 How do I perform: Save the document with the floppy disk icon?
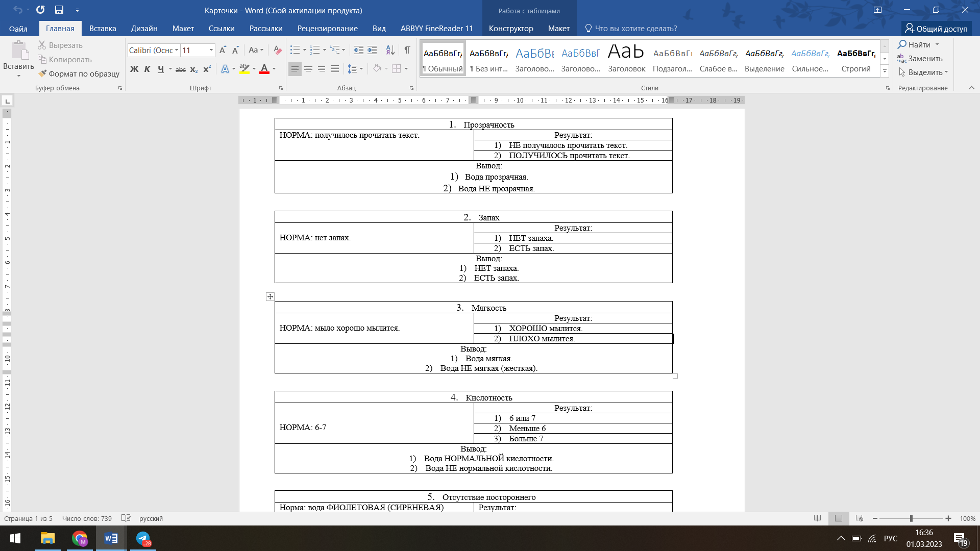pyautogui.click(x=59, y=10)
